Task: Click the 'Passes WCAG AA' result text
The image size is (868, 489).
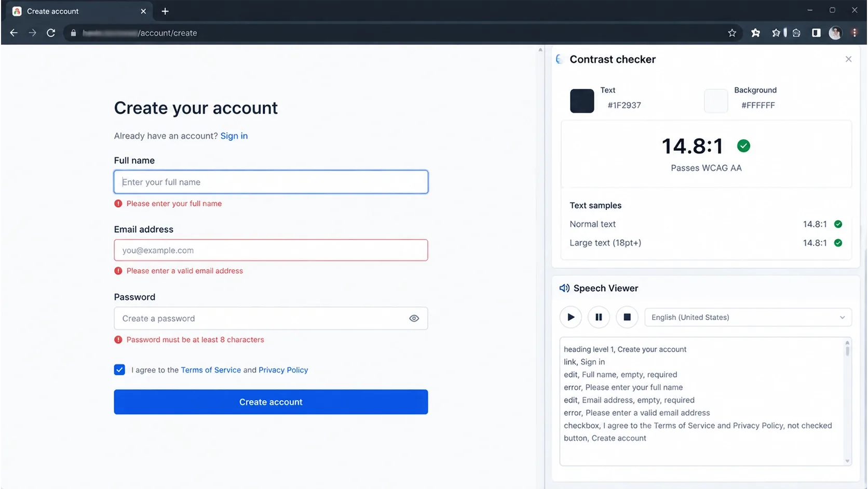Action: 706,168
